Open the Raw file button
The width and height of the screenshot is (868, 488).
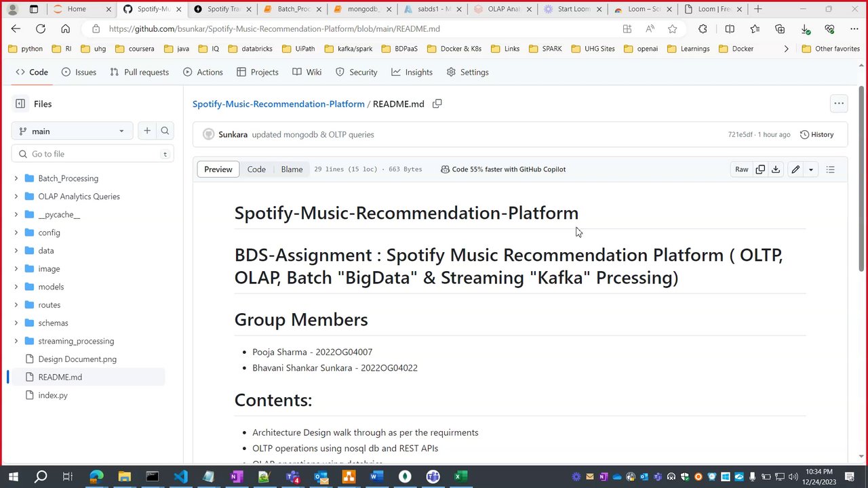[x=742, y=169]
